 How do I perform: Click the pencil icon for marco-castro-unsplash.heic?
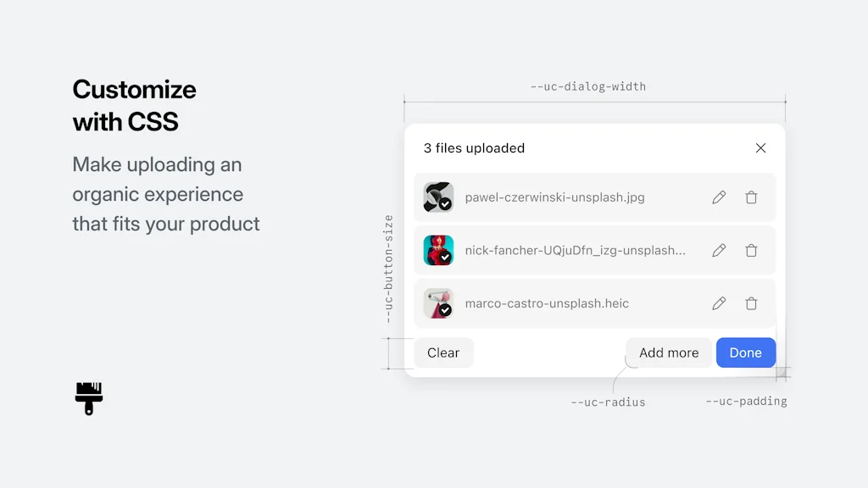(x=719, y=302)
